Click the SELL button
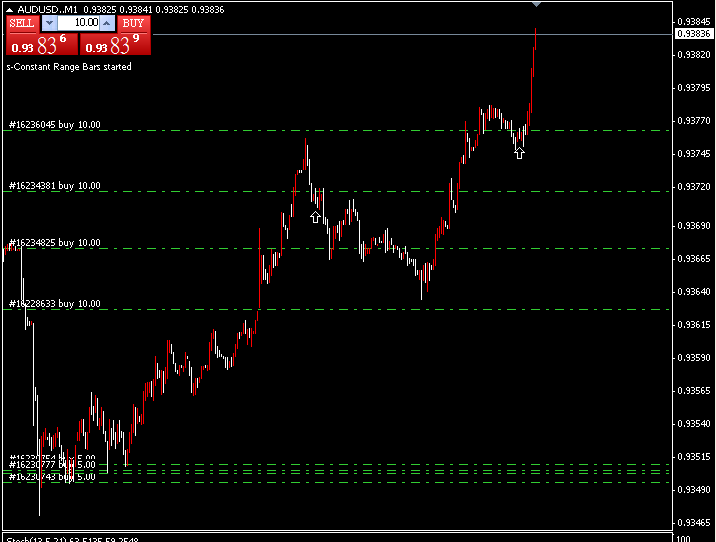The image size is (716, 542). [21, 23]
